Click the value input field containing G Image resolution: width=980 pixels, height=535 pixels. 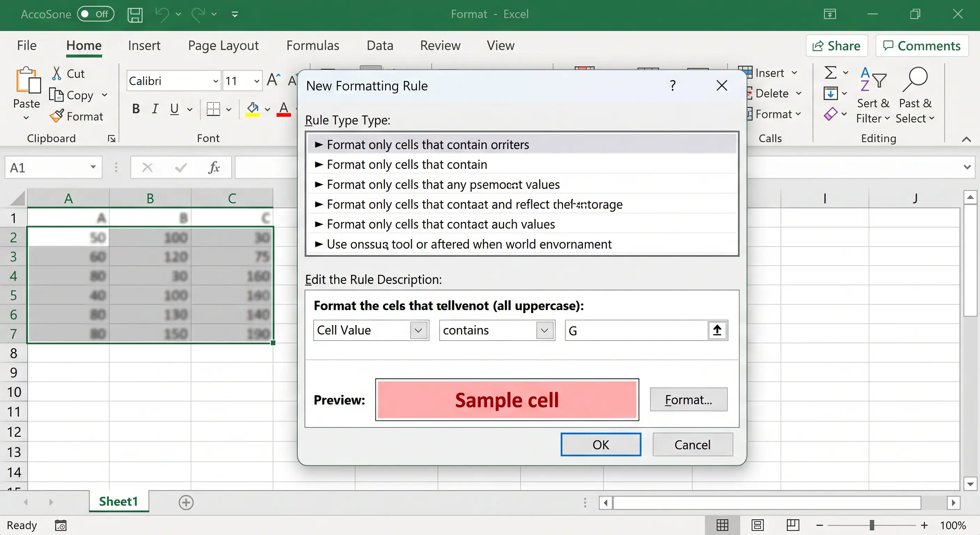pyautogui.click(x=637, y=330)
